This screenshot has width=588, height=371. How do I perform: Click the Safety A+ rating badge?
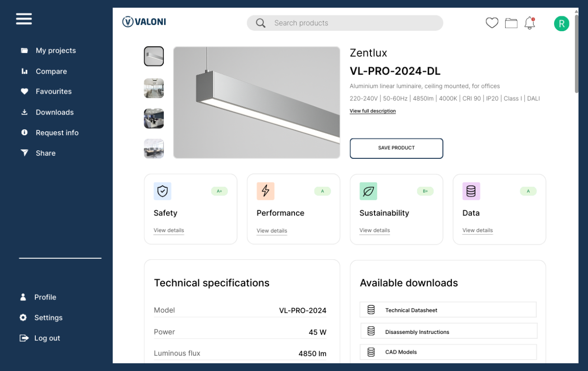[219, 191]
